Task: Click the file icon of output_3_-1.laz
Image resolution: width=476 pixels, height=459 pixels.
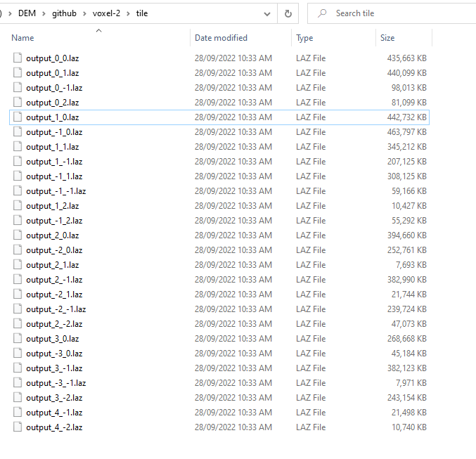Action: coord(18,368)
